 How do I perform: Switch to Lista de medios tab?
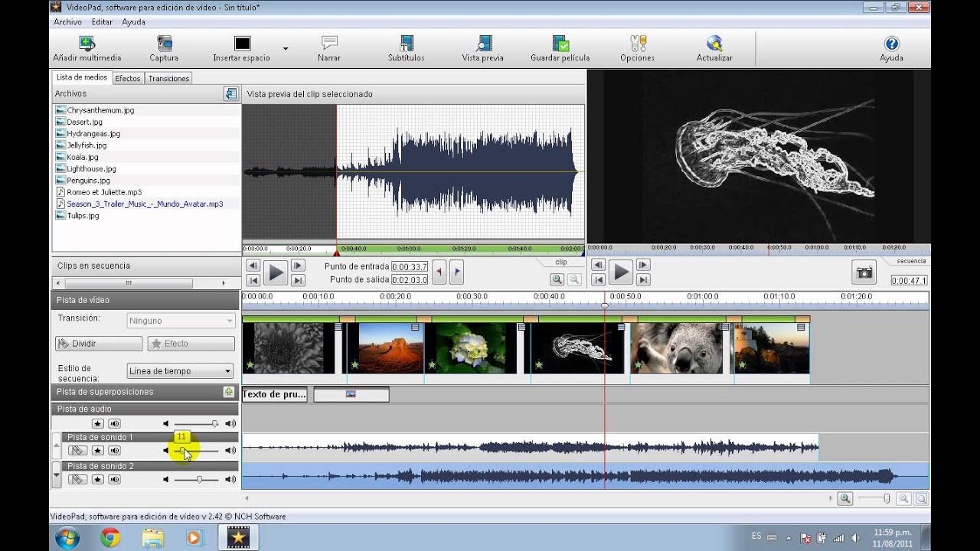[82, 77]
